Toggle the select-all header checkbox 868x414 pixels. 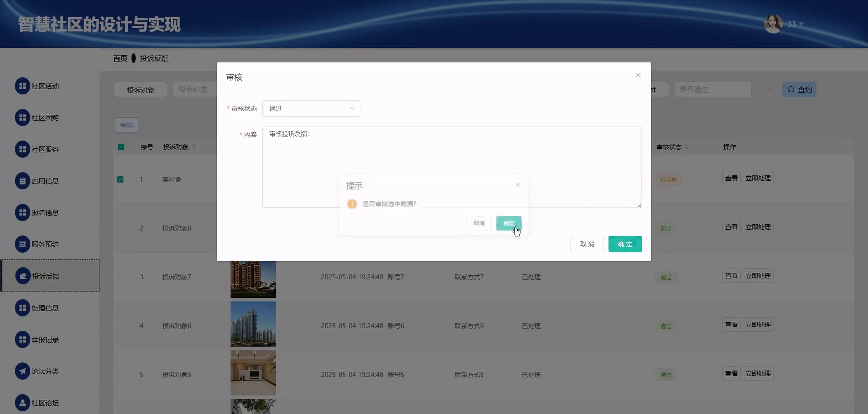click(121, 147)
